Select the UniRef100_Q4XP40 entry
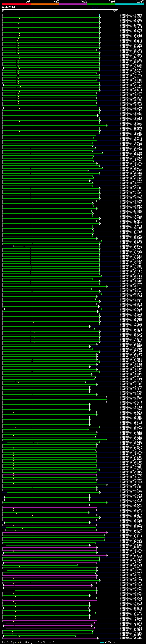Screen dimensions: 146x644 (131, 533)
